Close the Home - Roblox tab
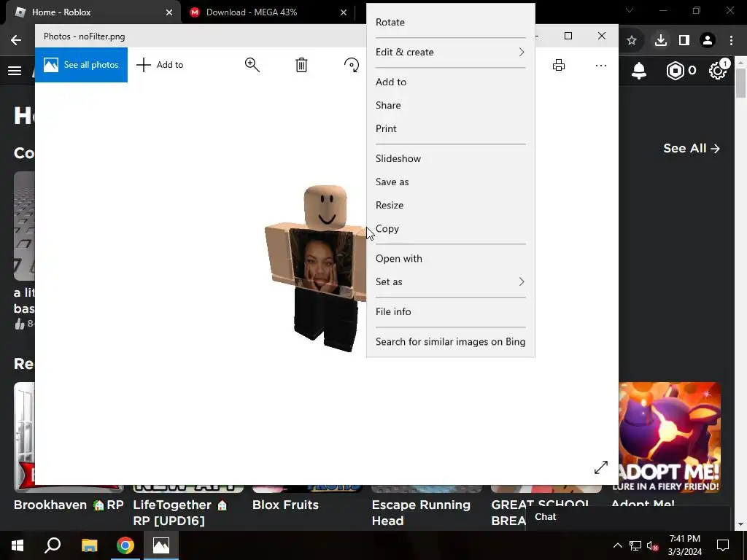 (169, 12)
